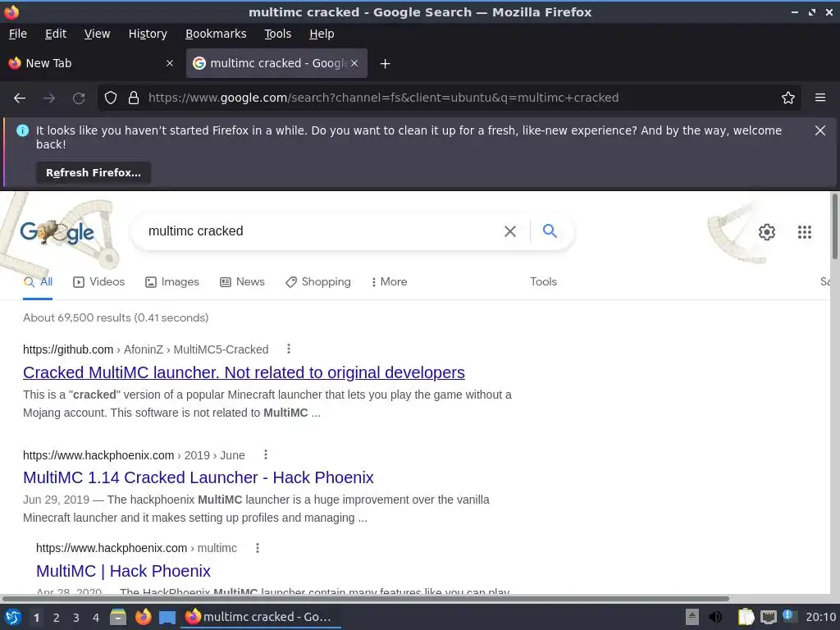
Task: Open the Edit menu
Action: 56,34
